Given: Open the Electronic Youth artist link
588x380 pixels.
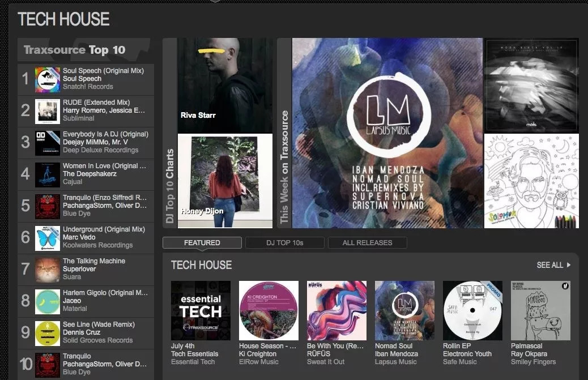Looking at the screenshot, I should [467, 354].
